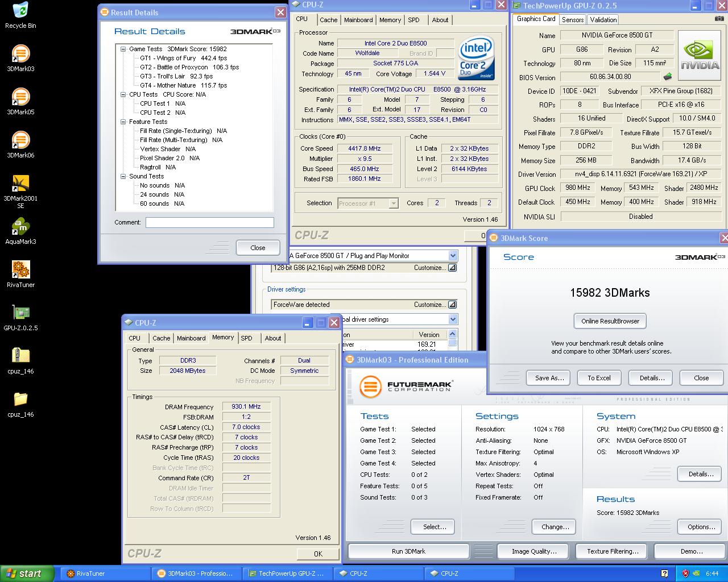
Task: Click the GPU-Z screenshot camera icon
Action: point(719,19)
